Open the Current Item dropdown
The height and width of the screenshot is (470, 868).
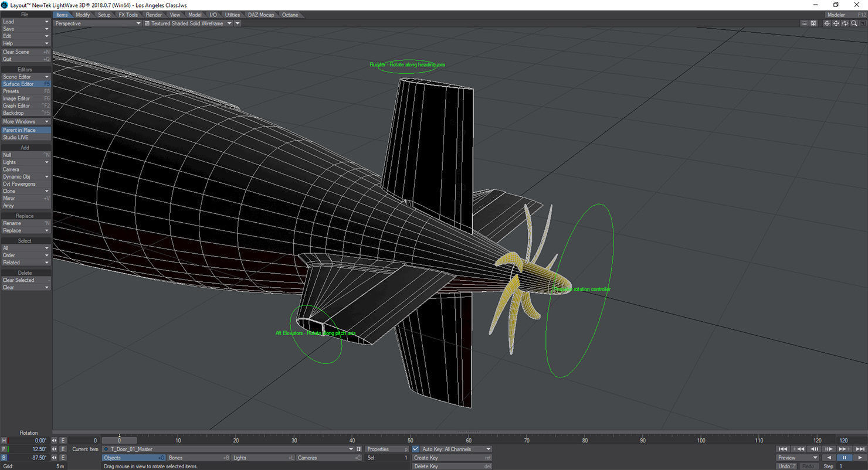[228, 449]
